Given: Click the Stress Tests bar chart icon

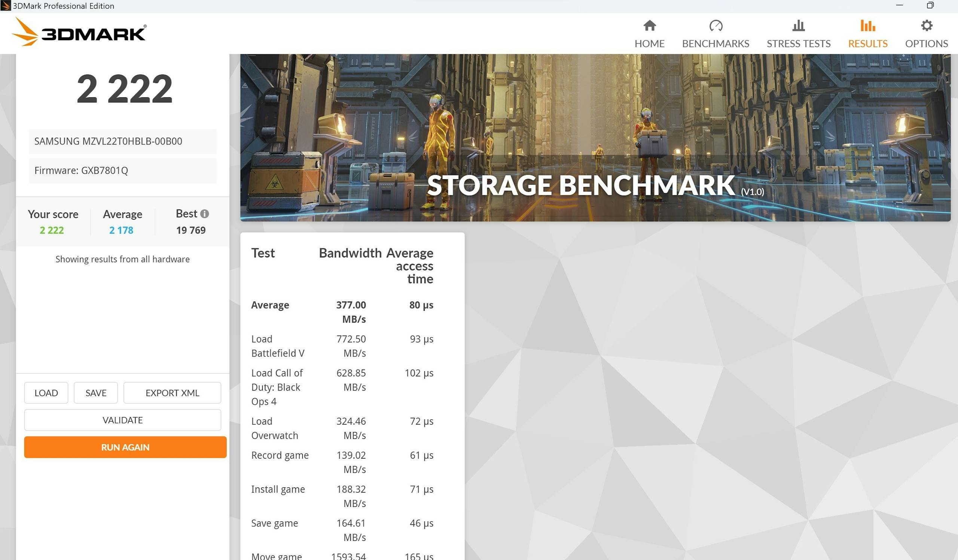Looking at the screenshot, I should (x=798, y=25).
